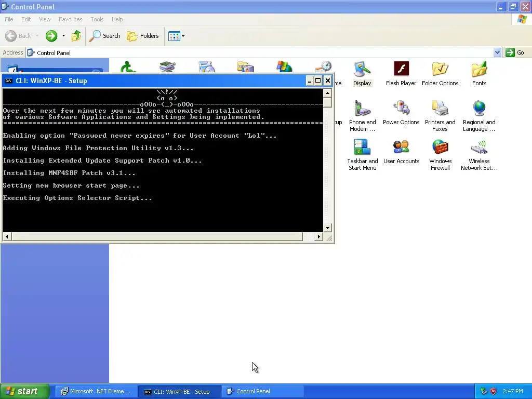
Task: Close the CLI WinXP-BE Setup window
Action: tap(328, 81)
